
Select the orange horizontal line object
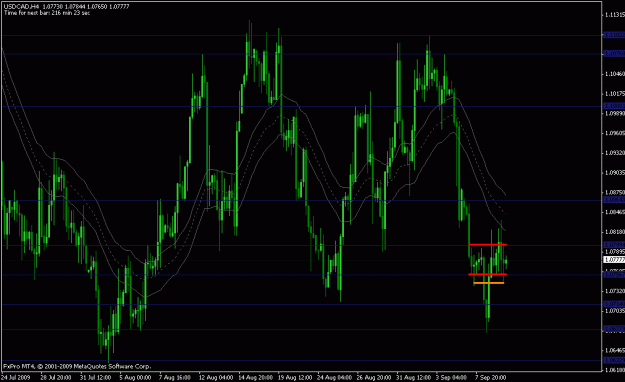489,283
